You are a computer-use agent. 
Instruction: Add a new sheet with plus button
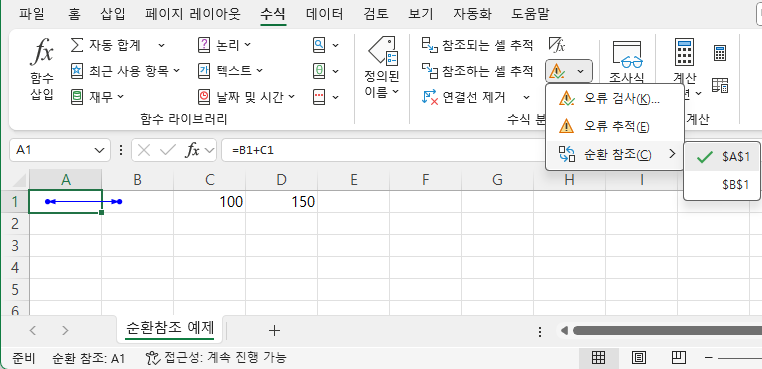click(x=275, y=331)
